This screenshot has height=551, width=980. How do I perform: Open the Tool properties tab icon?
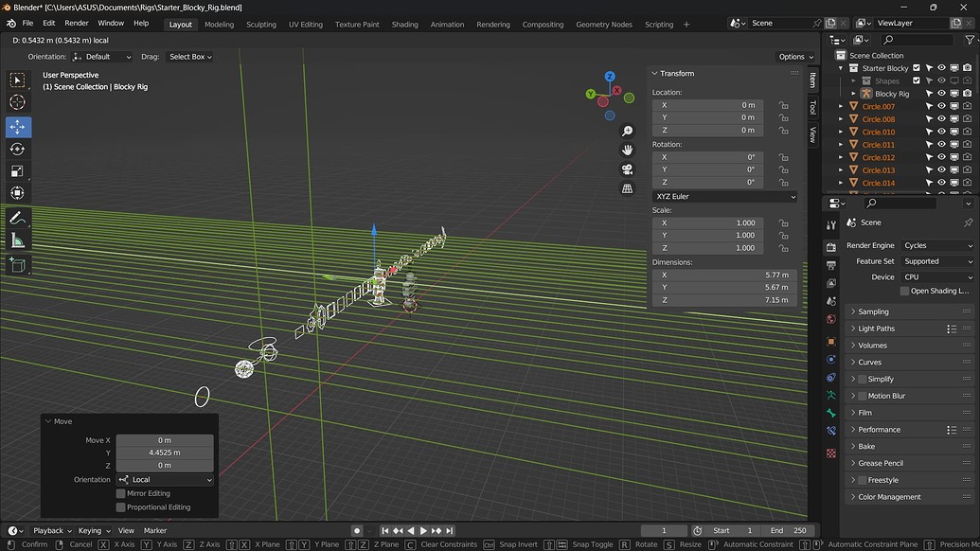pos(830,225)
